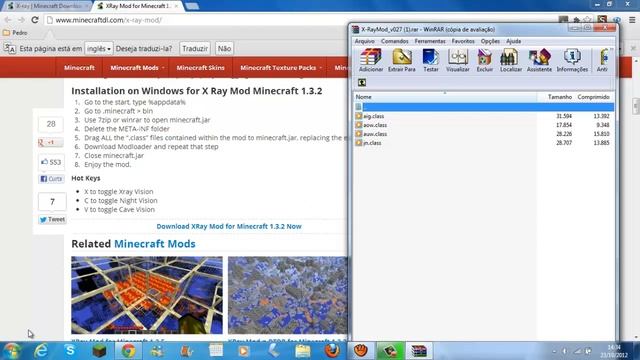Select the highlighted parent folder row in WinRAR
640x360 pixels.
484,107
